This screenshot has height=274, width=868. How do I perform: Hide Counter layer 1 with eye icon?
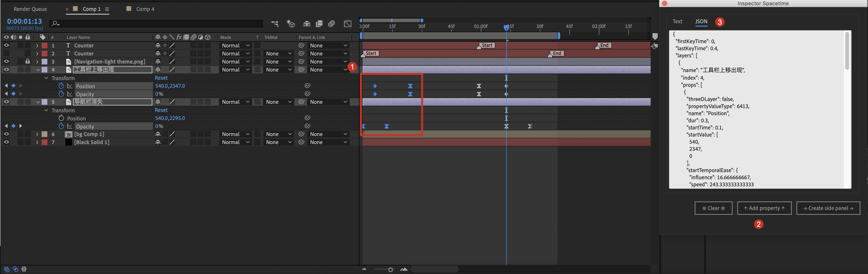point(6,45)
